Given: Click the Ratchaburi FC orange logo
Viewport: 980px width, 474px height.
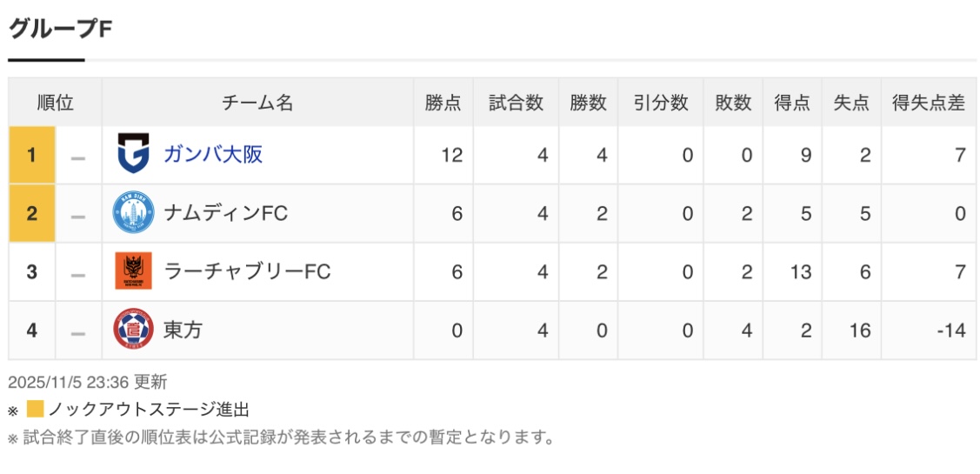Looking at the screenshot, I should (133, 271).
